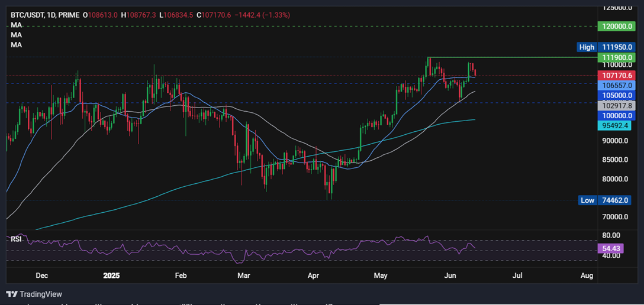Click the RSI 80.00 axis tick
Viewport: 644px width, 305px height.
[x=611, y=235]
